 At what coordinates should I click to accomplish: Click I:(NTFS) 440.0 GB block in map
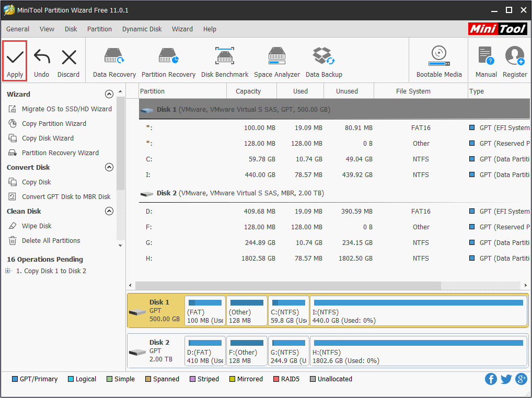tap(418, 311)
